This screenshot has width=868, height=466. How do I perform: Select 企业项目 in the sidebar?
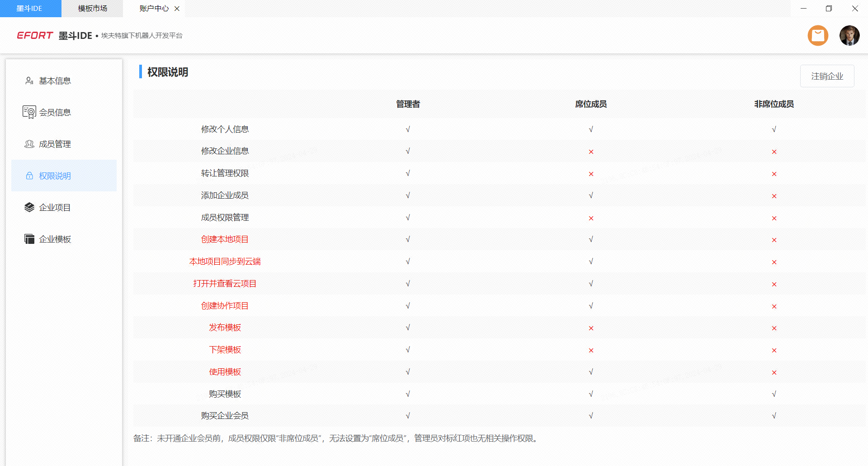pos(55,207)
